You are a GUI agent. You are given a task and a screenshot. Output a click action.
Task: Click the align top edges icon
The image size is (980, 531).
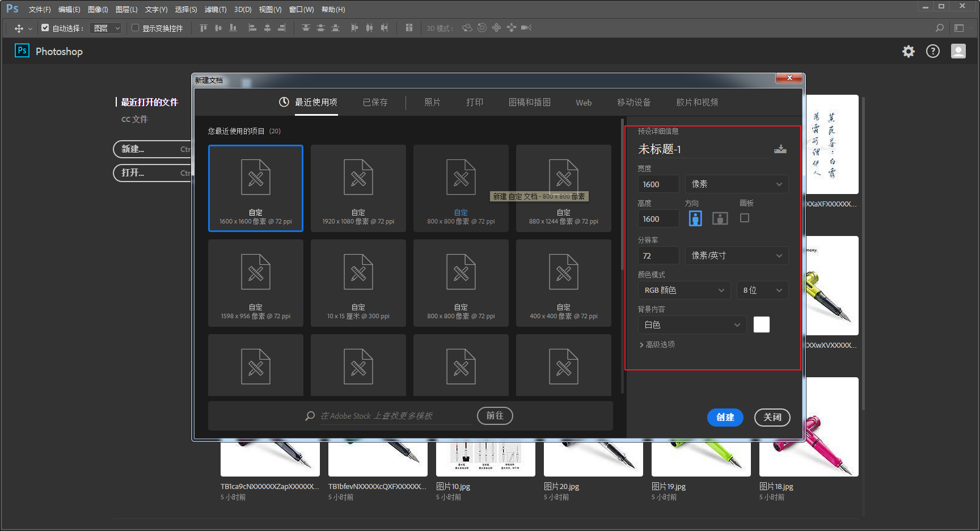click(204, 28)
